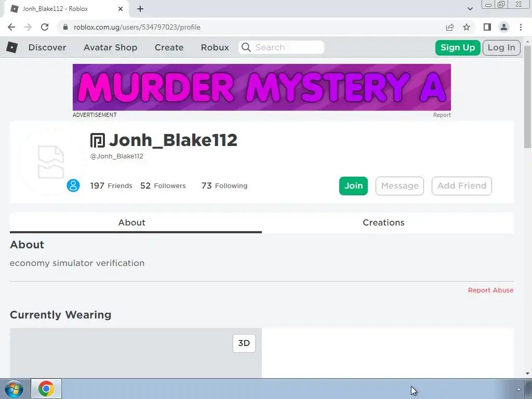Click the browser forward arrow

28,27
